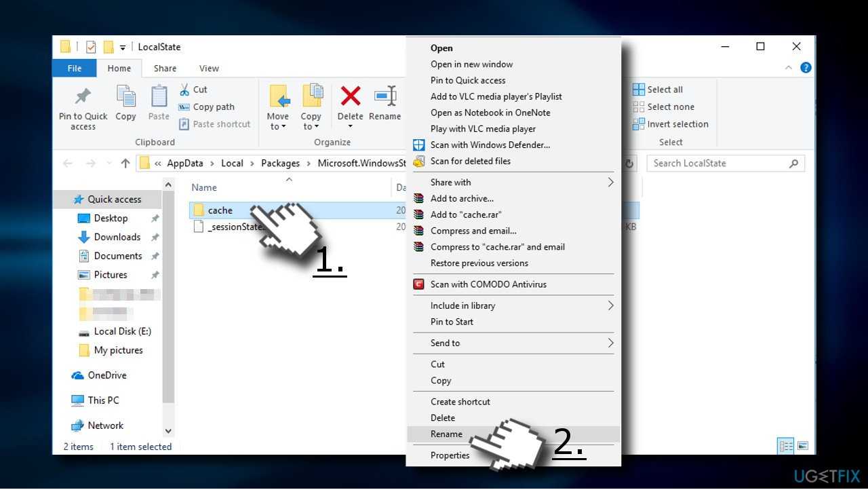The image size is (868, 490).
Task: Select Properties in the context menu
Action: [450, 455]
